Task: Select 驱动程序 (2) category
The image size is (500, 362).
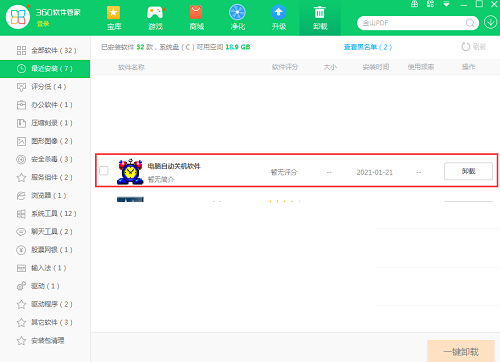Action: point(45,304)
